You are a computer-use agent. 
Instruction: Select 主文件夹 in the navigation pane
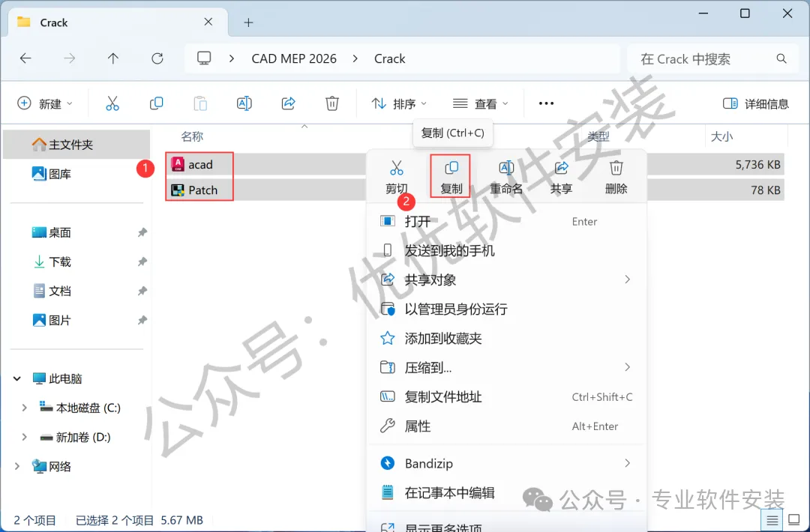[76, 145]
